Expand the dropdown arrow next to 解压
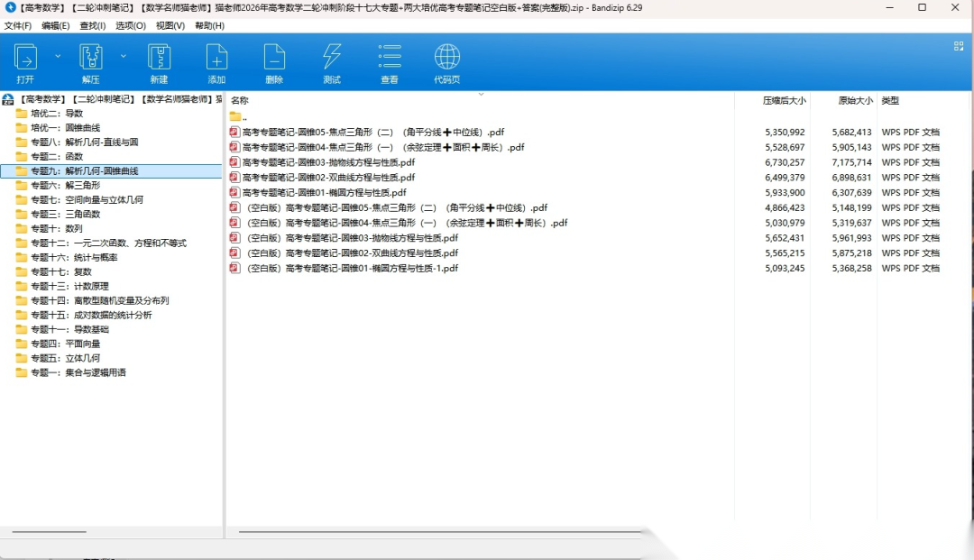The image size is (974, 560). pos(124,56)
